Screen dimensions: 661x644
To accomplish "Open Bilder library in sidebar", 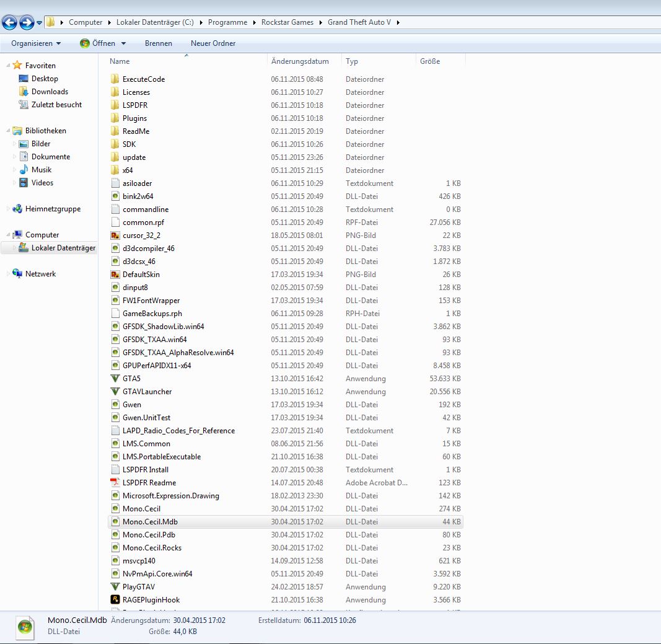I will pyautogui.click(x=41, y=143).
